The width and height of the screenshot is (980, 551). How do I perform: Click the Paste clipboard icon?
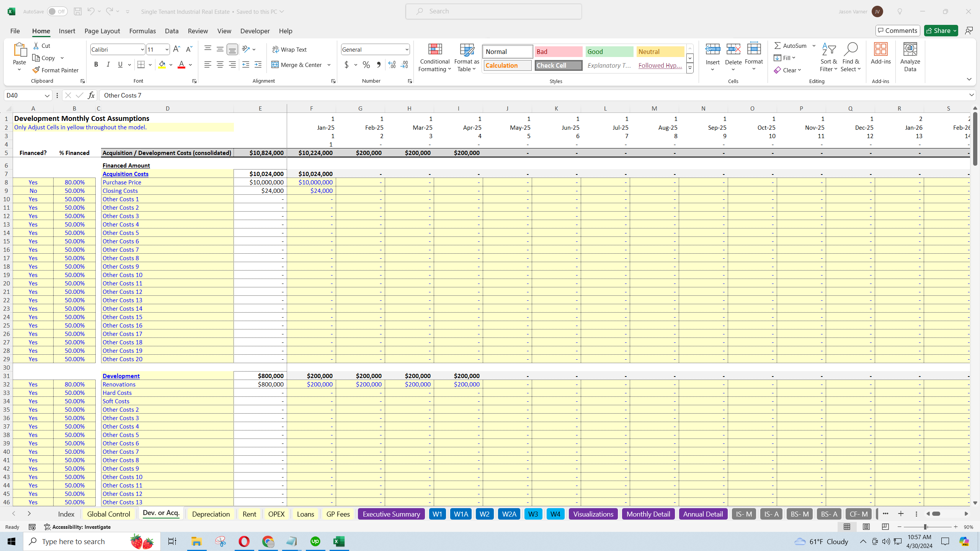click(19, 50)
